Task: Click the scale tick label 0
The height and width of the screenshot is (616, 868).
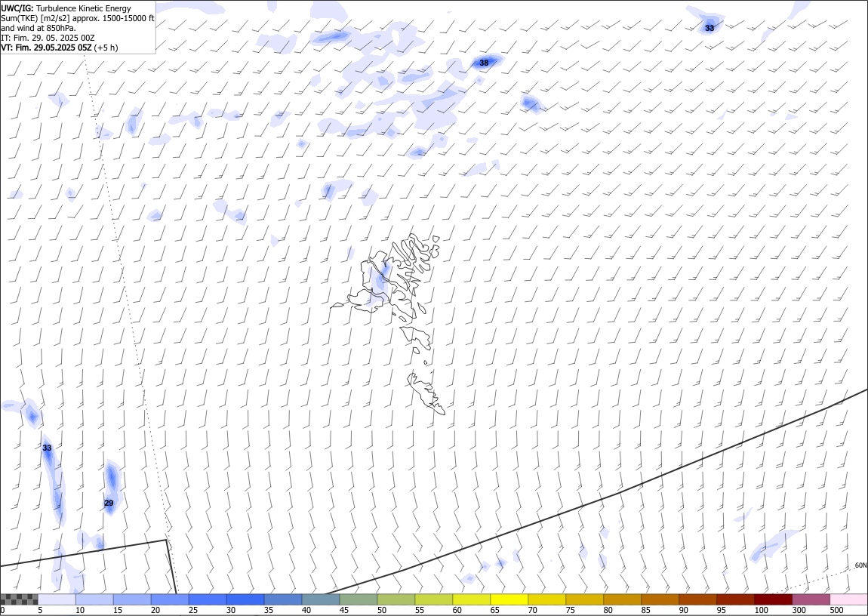Action: (2, 611)
